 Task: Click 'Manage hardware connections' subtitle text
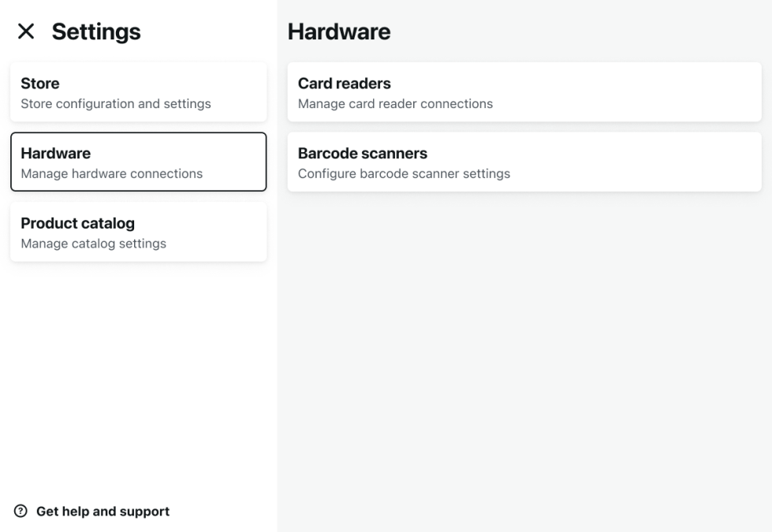click(111, 173)
